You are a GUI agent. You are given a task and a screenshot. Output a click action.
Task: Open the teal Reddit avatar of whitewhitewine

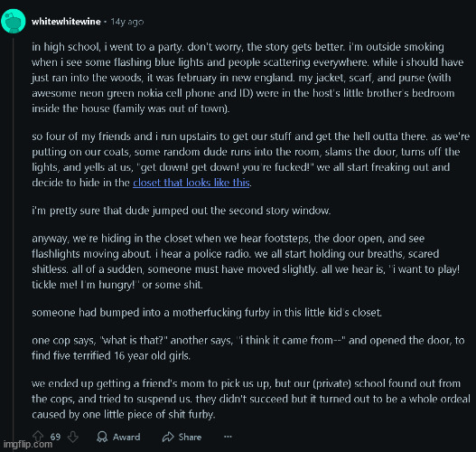click(x=13, y=21)
